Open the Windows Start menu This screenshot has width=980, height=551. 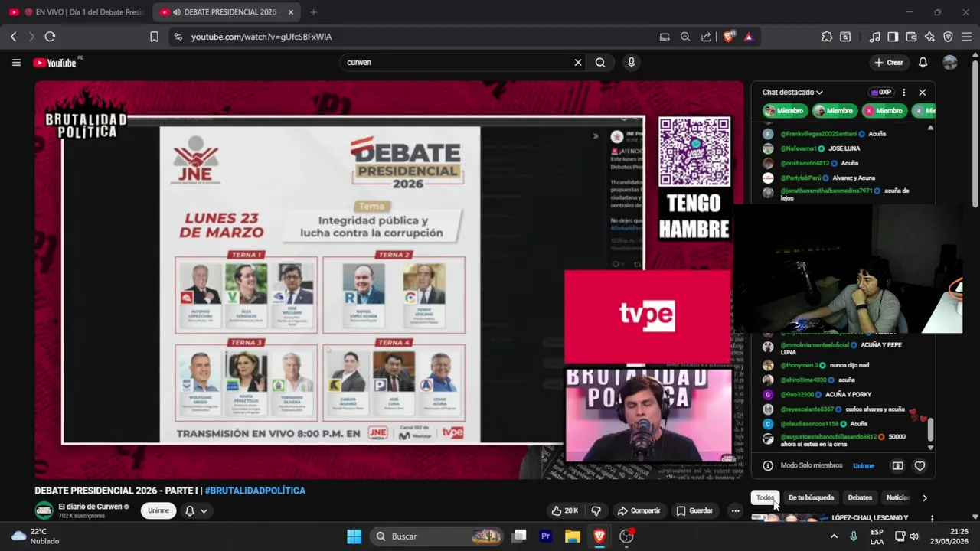354,536
